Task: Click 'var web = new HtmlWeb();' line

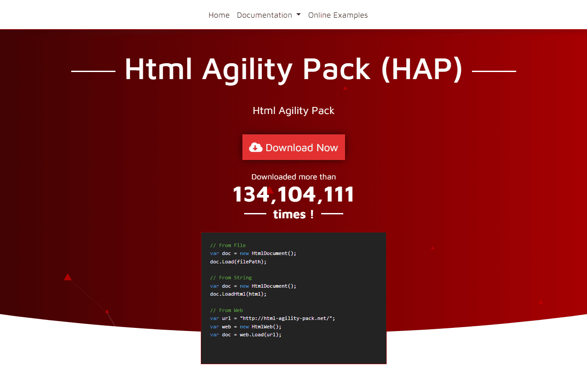Action: 246,327
